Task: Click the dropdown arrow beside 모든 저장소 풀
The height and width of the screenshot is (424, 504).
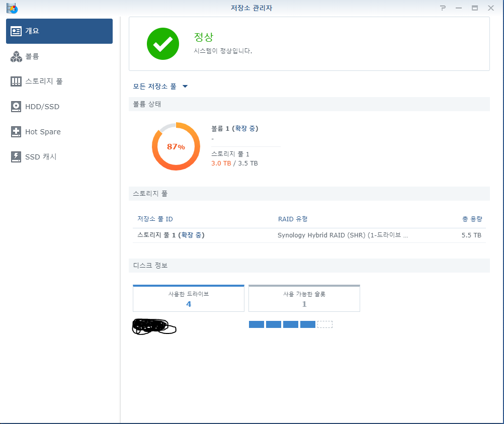Action: point(185,86)
